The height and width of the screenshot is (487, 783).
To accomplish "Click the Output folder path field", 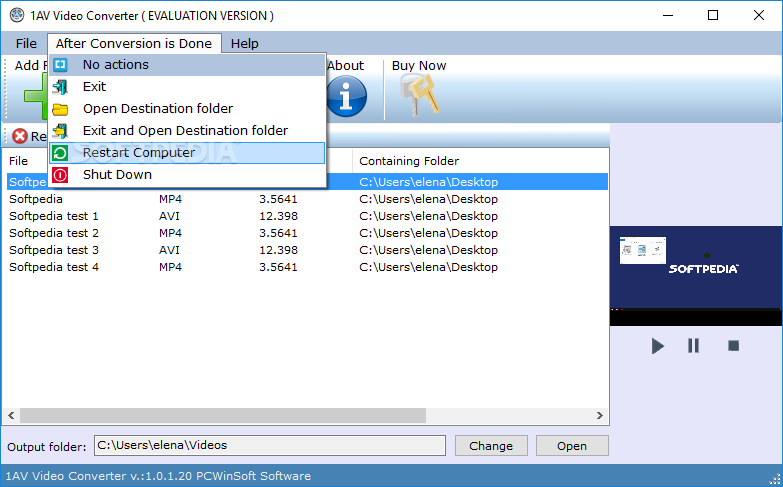I will tap(270, 445).
